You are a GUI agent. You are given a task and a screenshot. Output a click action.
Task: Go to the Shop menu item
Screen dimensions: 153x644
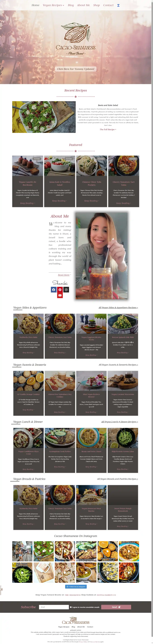[96, 5]
